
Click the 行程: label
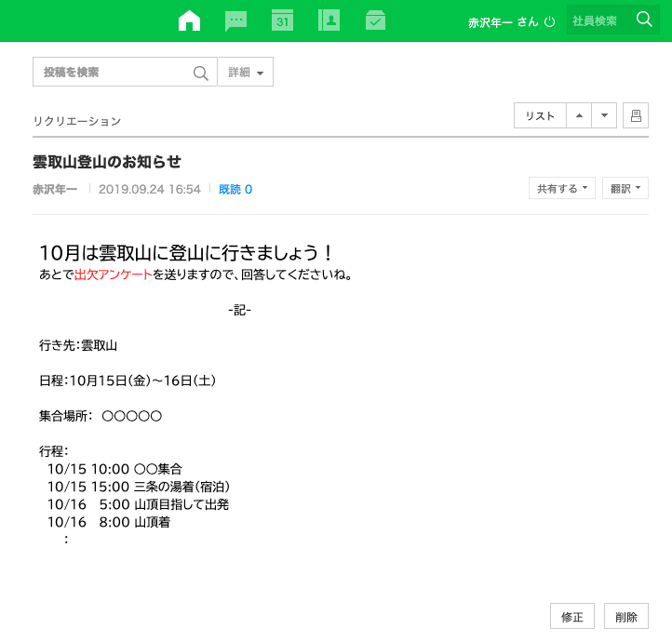[54, 451]
